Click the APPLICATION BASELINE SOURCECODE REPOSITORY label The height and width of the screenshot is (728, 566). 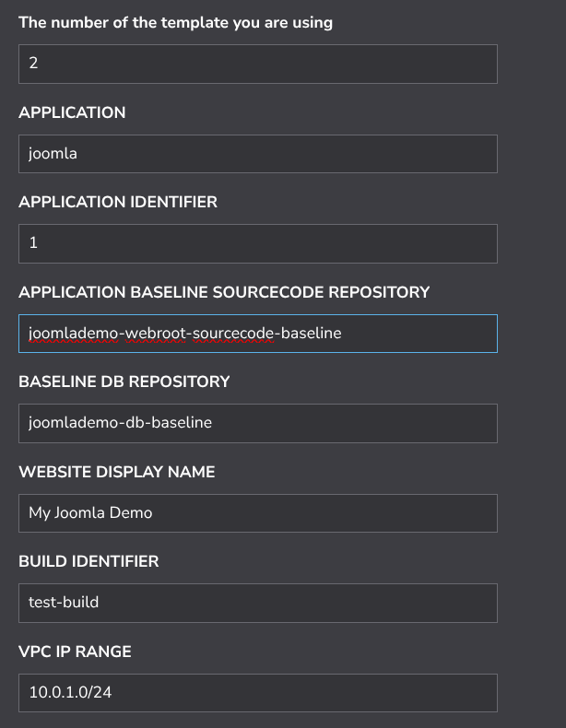click(224, 292)
